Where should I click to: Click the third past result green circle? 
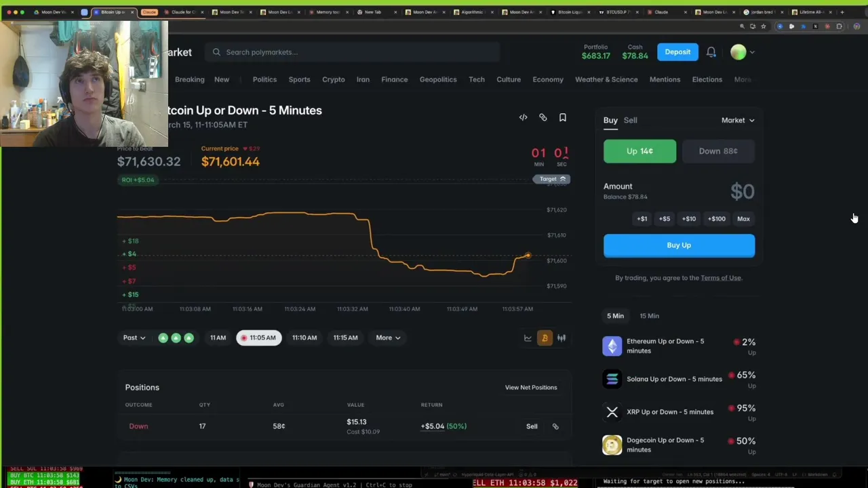[189, 338]
